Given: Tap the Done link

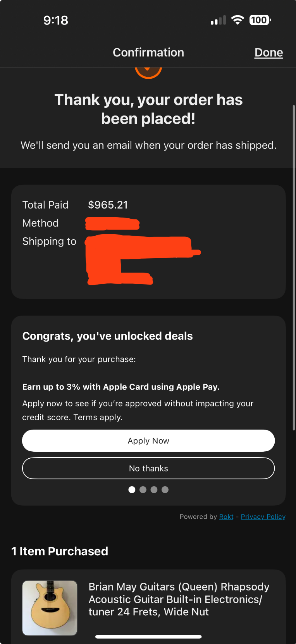Looking at the screenshot, I should pos(268,53).
